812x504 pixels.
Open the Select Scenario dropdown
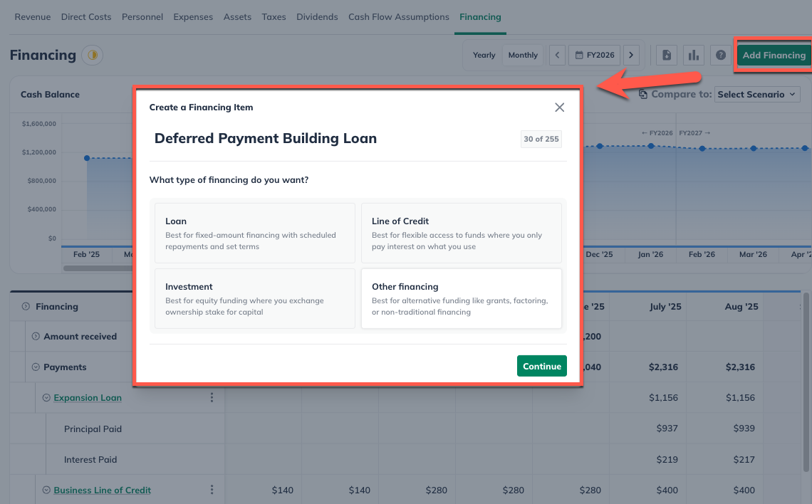point(757,93)
